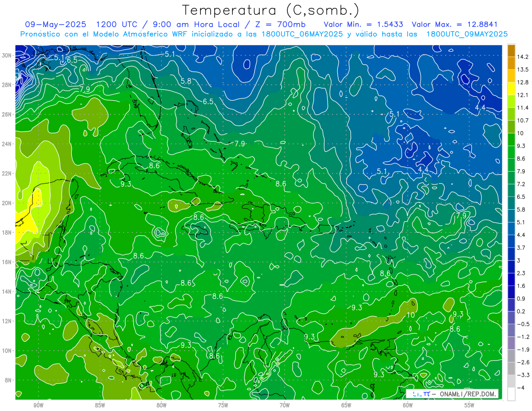Click the "30N" latitude label

[x=7, y=55]
